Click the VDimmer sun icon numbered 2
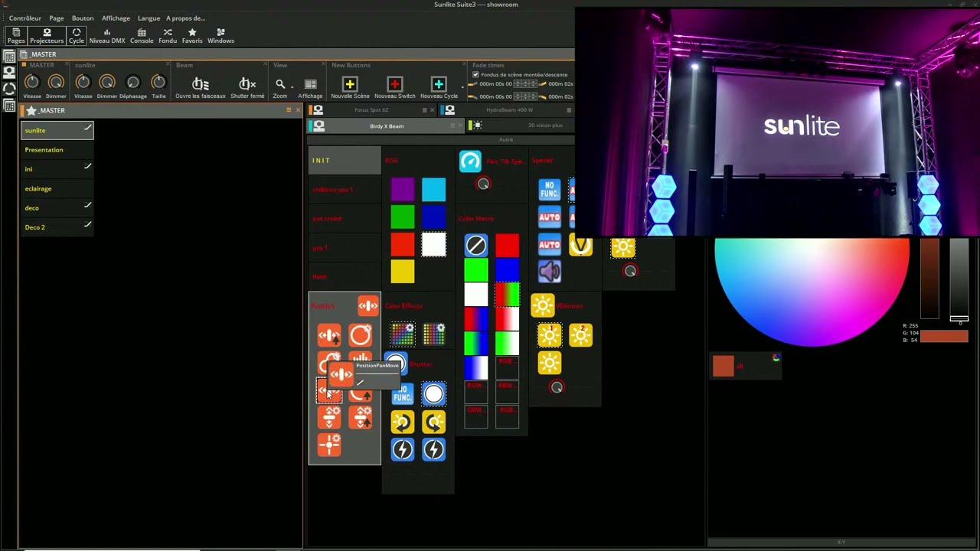Image resolution: width=980 pixels, height=551 pixels. click(x=580, y=334)
